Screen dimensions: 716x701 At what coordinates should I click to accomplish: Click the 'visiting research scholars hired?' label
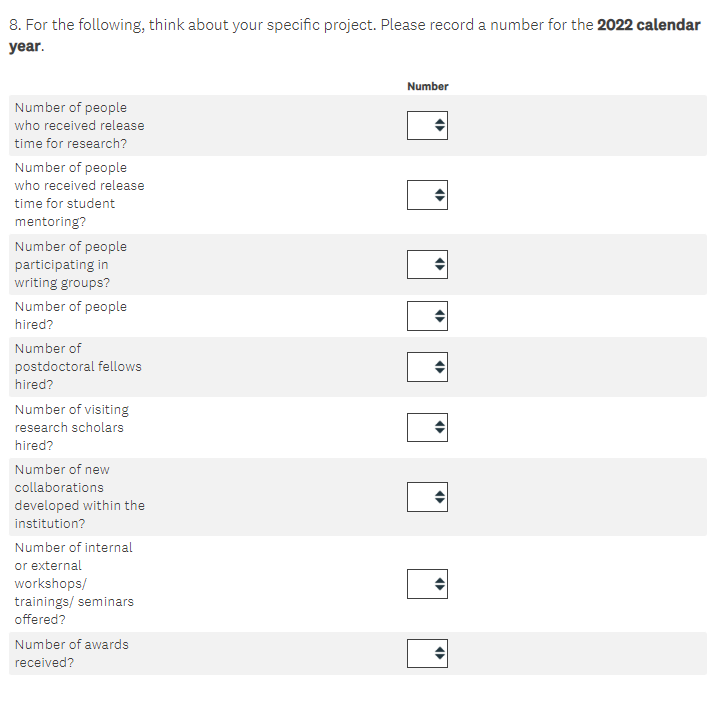(x=72, y=427)
